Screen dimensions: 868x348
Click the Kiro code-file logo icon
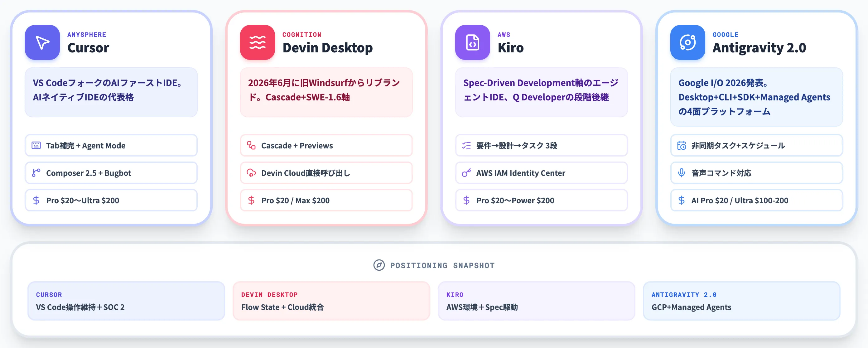click(472, 42)
